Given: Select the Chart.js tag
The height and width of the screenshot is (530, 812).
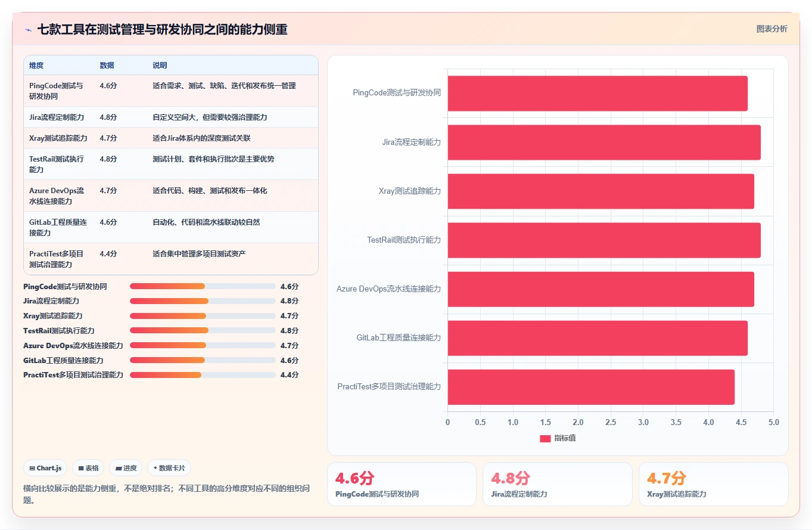Looking at the screenshot, I should click(45, 468).
